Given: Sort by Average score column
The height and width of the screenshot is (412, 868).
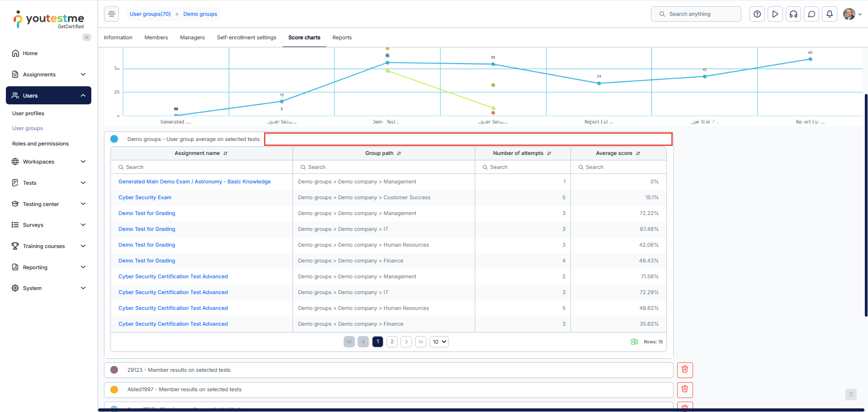Looking at the screenshot, I should tap(638, 154).
